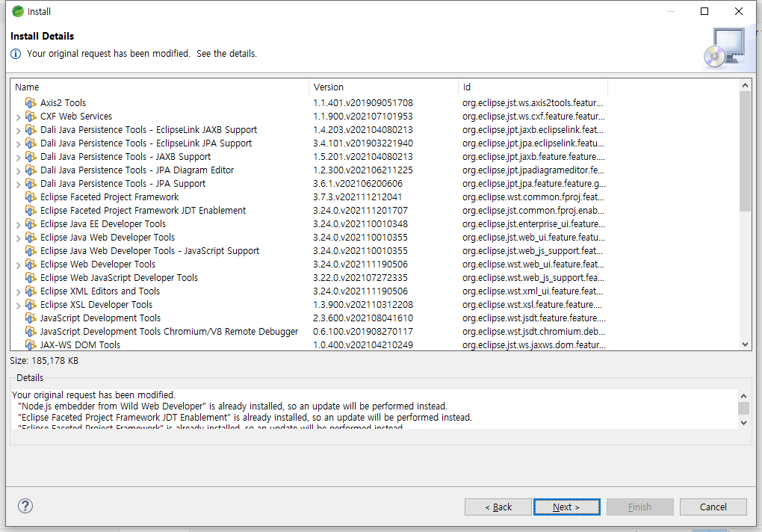Click the feature list scroll-up arrow

[x=745, y=85]
